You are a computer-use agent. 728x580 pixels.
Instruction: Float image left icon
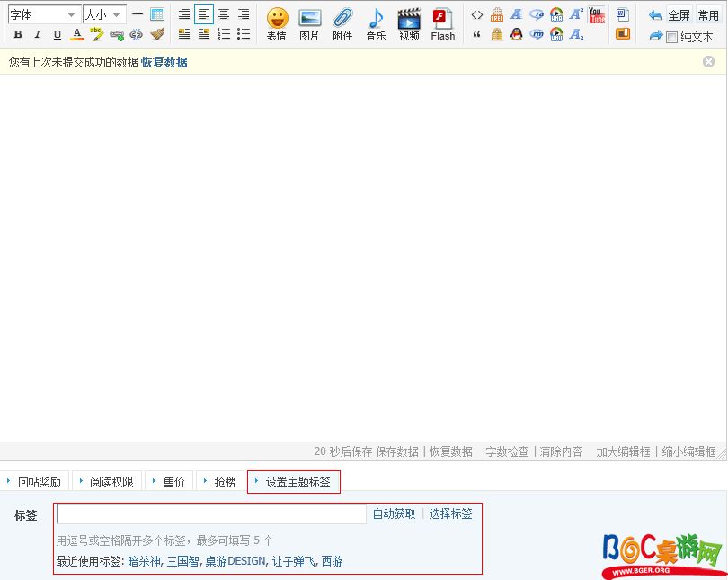click(184, 34)
